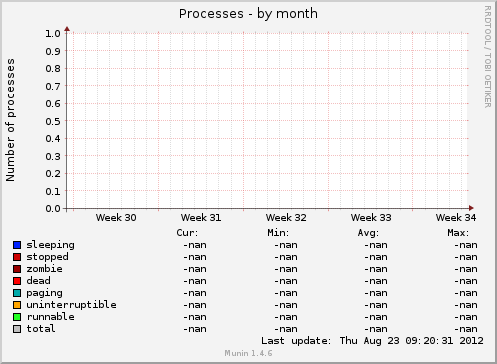Click the 'Min:' column header
This screenshot has height=364, width=497.
click(278, 233)
